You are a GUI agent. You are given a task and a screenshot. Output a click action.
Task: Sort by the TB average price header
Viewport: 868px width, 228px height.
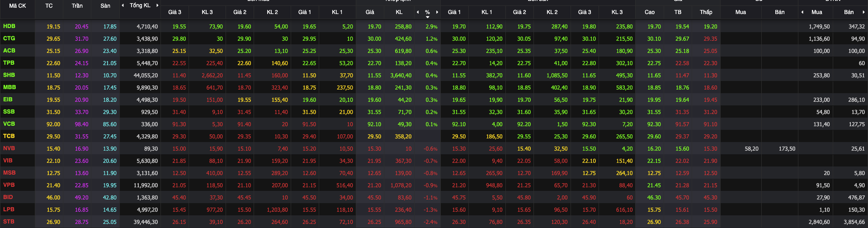678,12
